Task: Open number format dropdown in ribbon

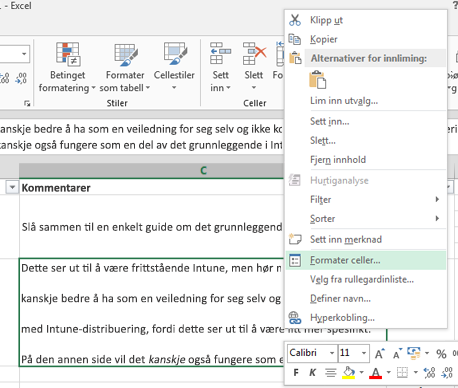Action: click(x=24, y=54)
